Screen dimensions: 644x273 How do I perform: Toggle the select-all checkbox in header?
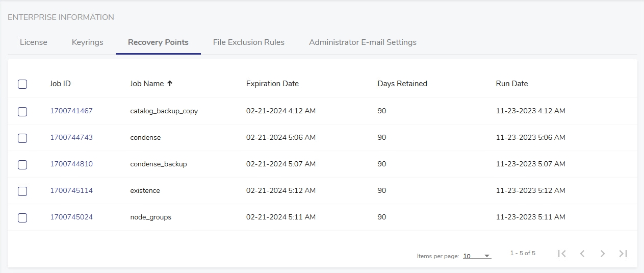pos(22,84)
